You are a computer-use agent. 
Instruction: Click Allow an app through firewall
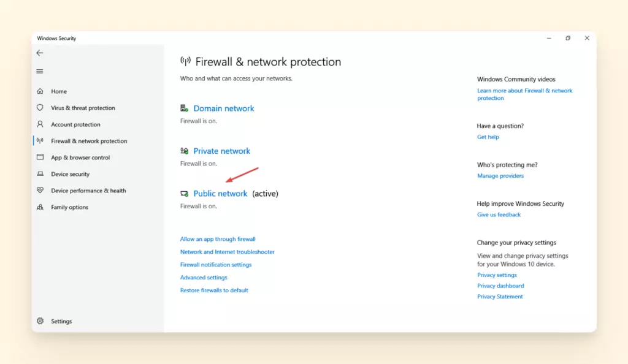pyautogui.click(x=218, y=239)
